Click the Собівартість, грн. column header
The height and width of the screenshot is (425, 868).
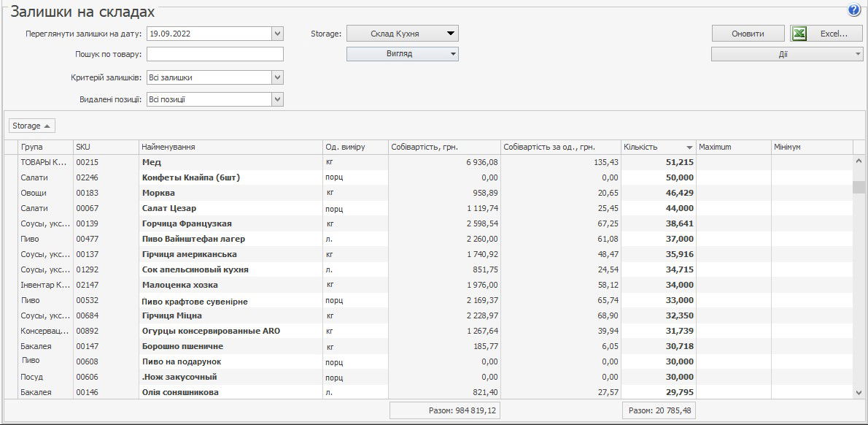[x=443, y=147]
